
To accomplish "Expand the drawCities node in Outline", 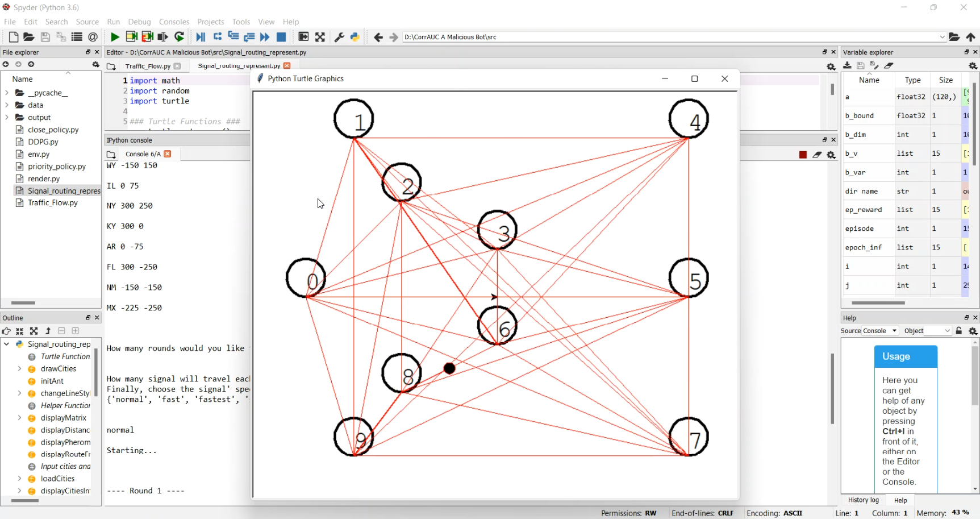I will point(19,369).
